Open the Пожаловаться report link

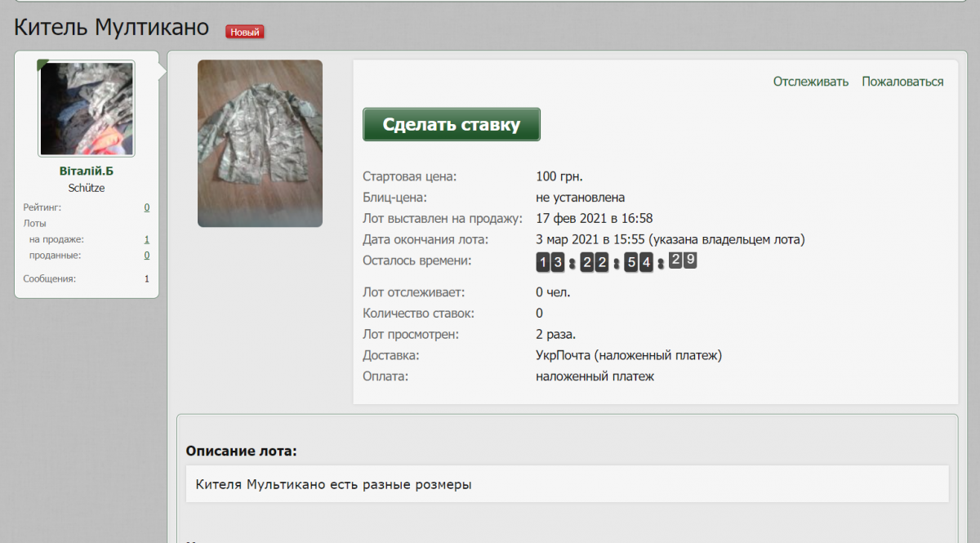click(902, 82)
